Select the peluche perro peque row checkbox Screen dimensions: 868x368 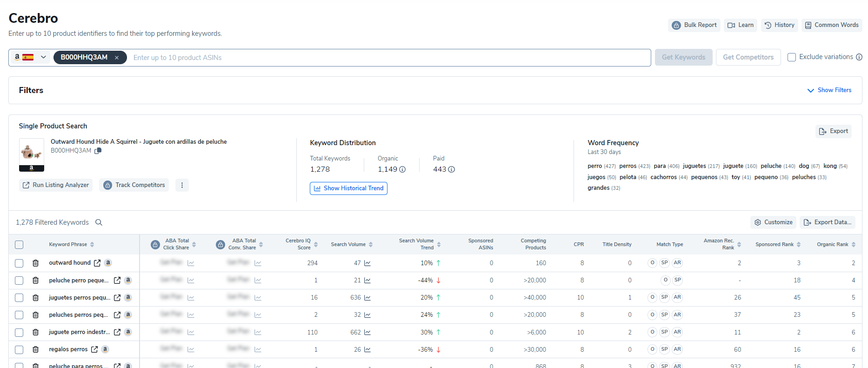19,281
